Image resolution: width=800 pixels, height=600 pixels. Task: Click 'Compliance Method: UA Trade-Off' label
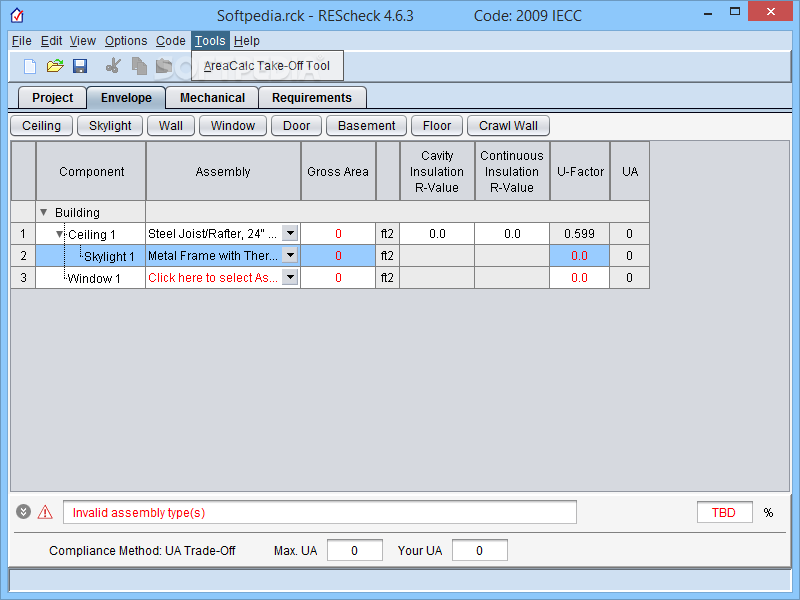click(x=142, y=551)
